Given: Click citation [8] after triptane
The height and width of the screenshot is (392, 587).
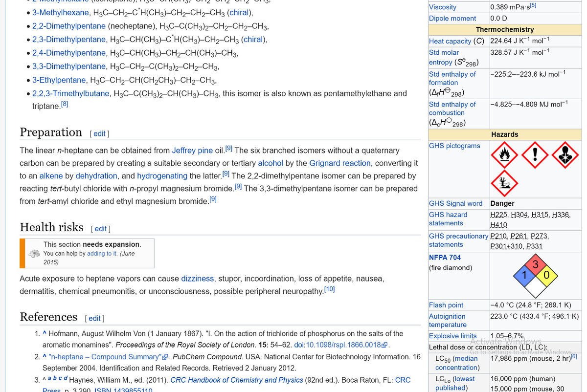Looking at the screenshot, I should (x=65, y=104).
